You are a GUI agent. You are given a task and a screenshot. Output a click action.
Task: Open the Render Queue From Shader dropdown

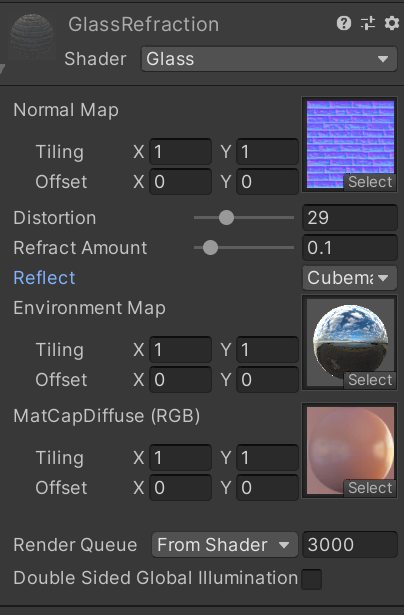point(225,545)
